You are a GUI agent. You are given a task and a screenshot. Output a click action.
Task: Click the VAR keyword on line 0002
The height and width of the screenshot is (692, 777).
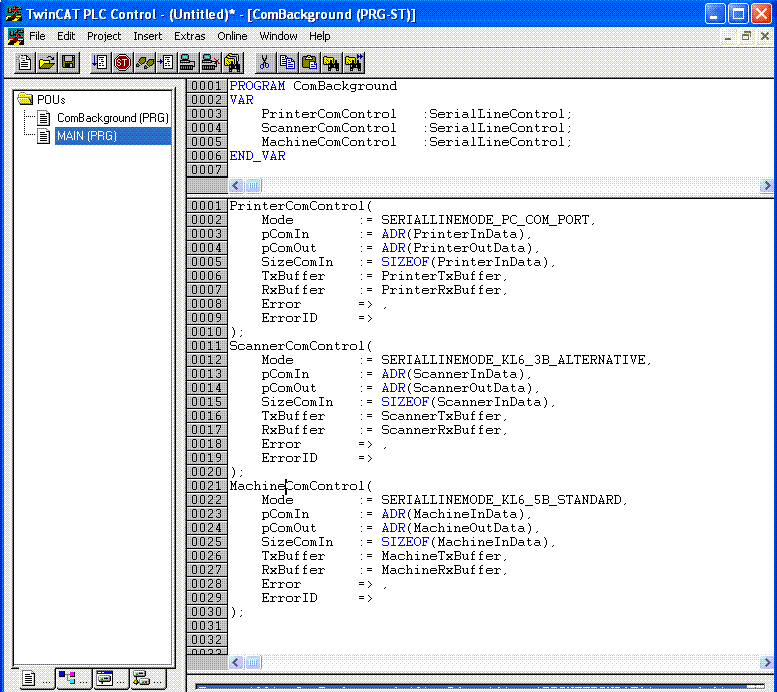[x=241, y=100]
